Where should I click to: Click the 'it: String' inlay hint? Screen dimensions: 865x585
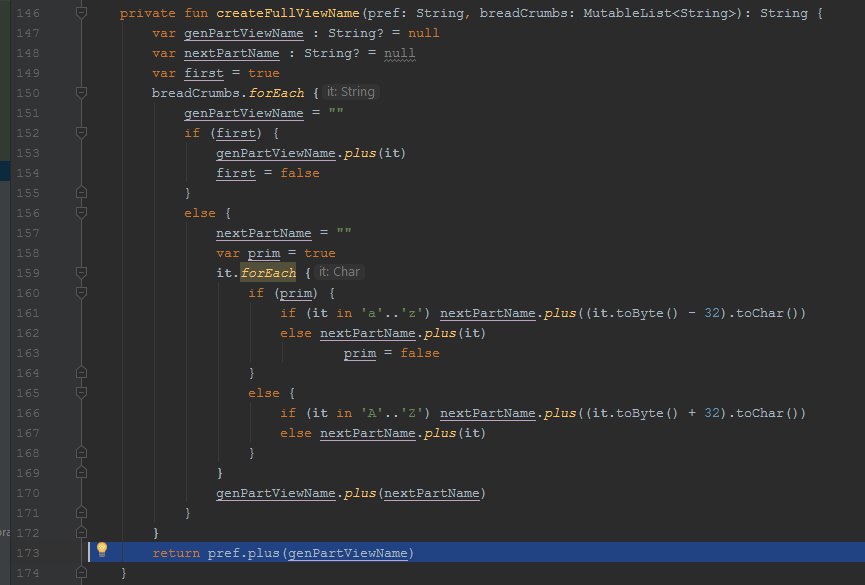coord(351,92)
